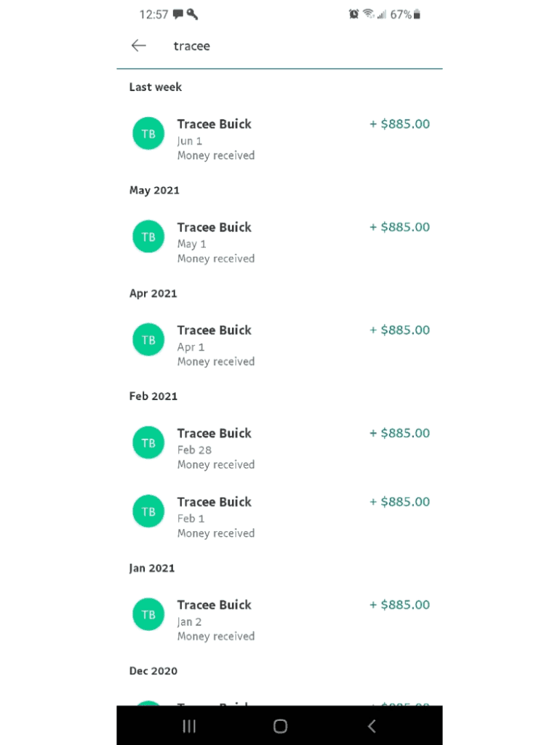View Feb 1 'Money received' entry
This screenshot has width=560, height=745.
216,533
